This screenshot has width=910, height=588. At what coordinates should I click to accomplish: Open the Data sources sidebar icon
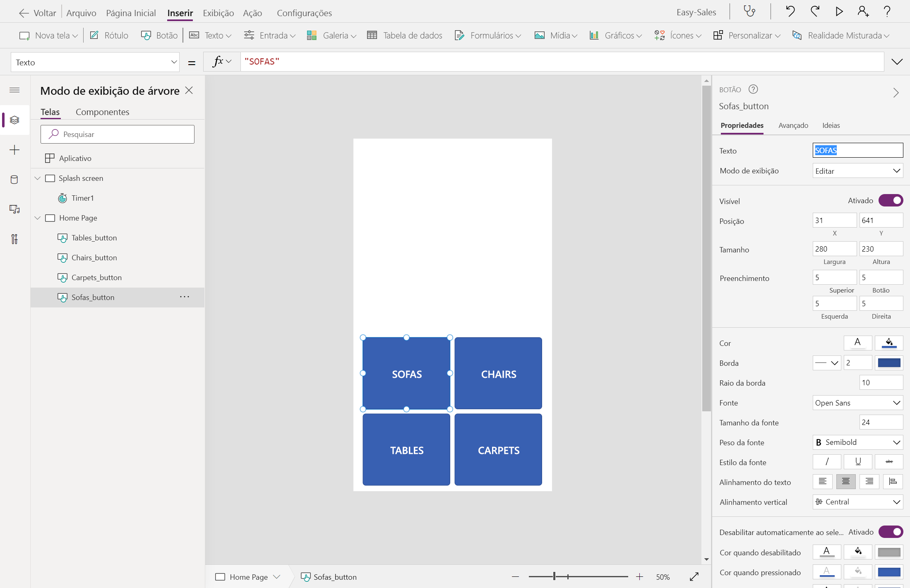[14, 180]
